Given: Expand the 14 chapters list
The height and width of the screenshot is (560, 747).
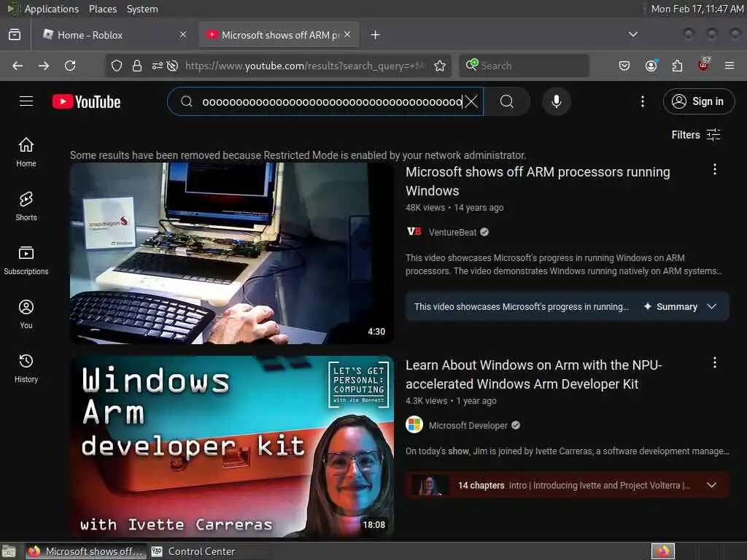Looking at the screenshot, I should click(x=567, y=485).
